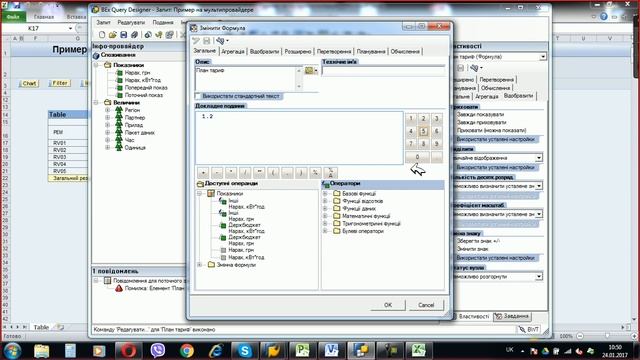Click Cancel button in formula dialog
640x360 pixels.
click(x=426, y=305)
